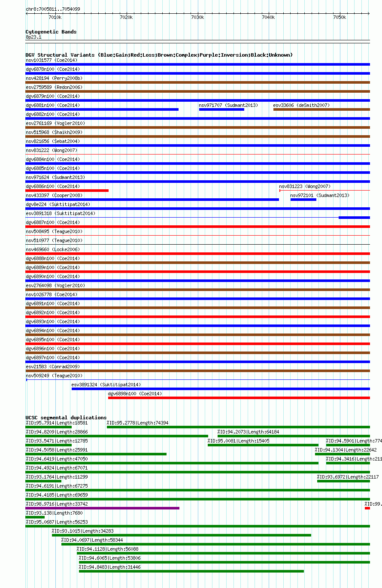Open dgv6898n100 (Coe2014) loss variant
382x588 pixels.
click(135, 394)
